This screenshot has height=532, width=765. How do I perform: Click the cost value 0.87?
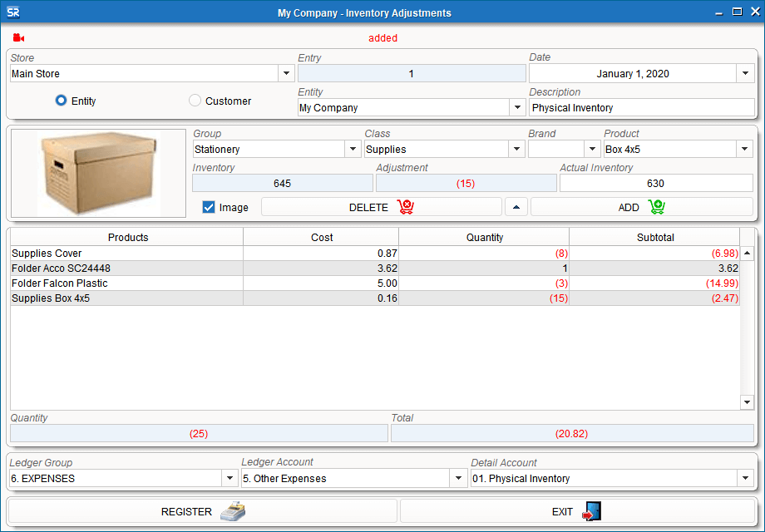[x=387, y=253]
